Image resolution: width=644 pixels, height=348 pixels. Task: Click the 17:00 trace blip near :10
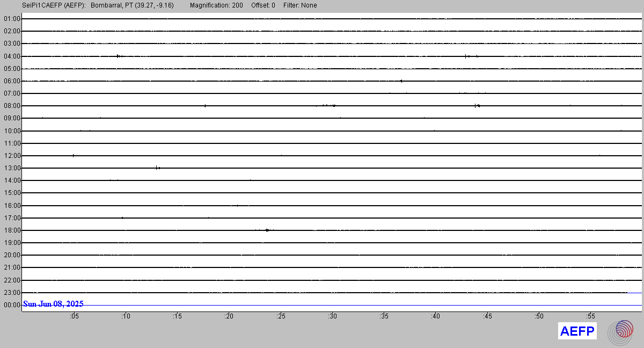pos(122,218)
